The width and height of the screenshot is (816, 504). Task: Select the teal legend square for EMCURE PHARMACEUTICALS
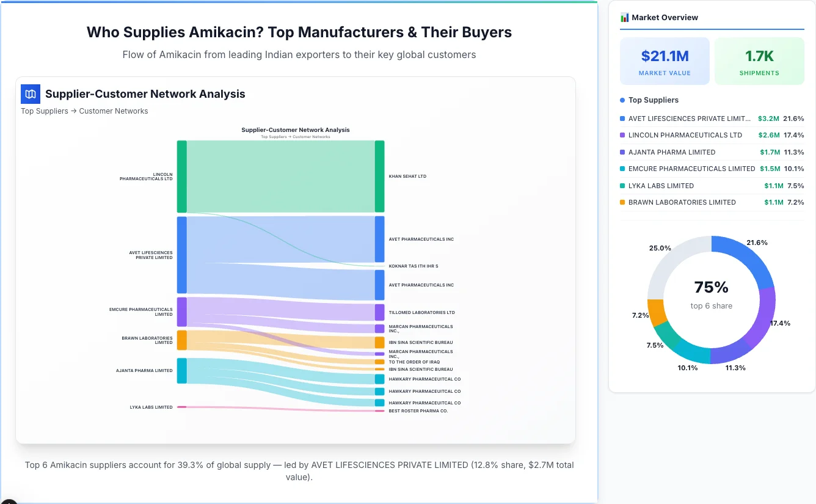(622, 169)
